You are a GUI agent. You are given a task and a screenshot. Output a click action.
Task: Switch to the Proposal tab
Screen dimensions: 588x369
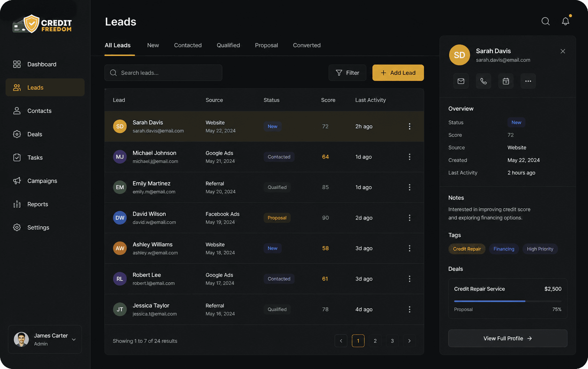click(267, 45)
